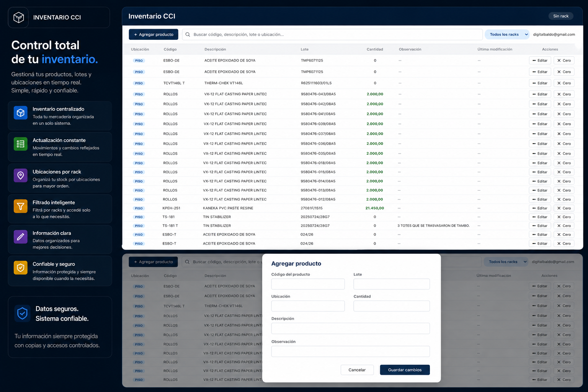Click the Cantidad column header in top table
The height and width of the screenshot is (392, 588).
point(375,49)
